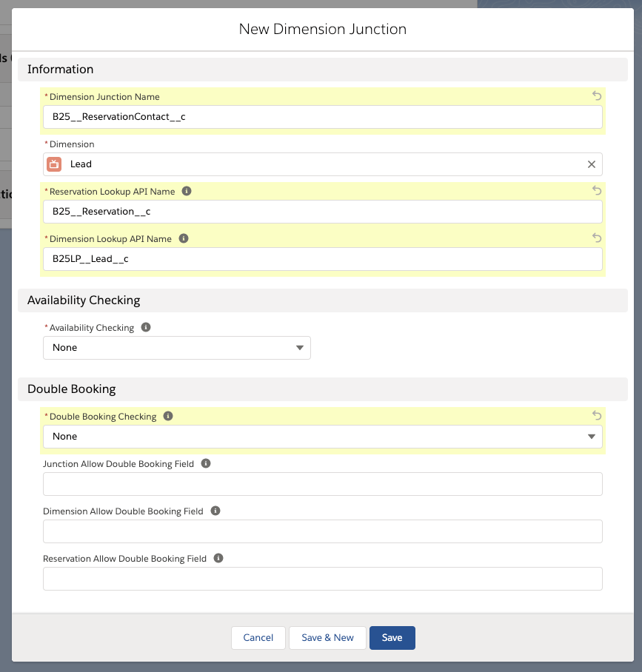
Task: Click the Save & New button
Action: (327, 638)
